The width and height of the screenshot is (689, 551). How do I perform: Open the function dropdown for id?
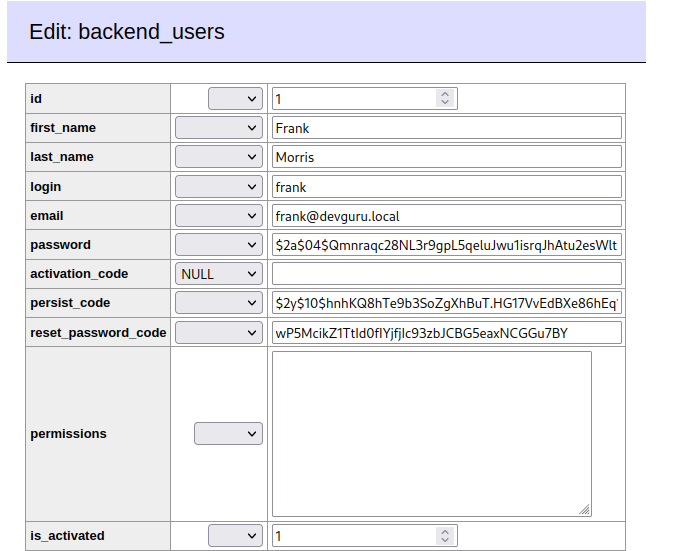(x=235, y=98)
